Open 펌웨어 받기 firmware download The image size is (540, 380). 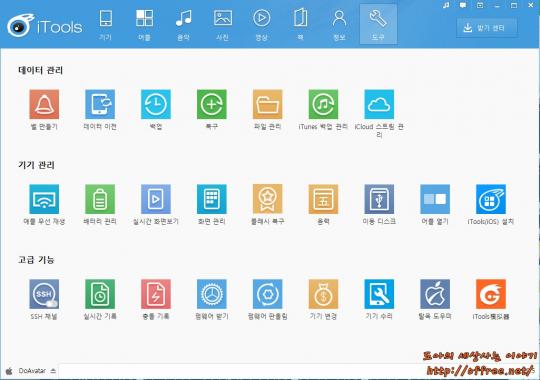coord(211,294)
